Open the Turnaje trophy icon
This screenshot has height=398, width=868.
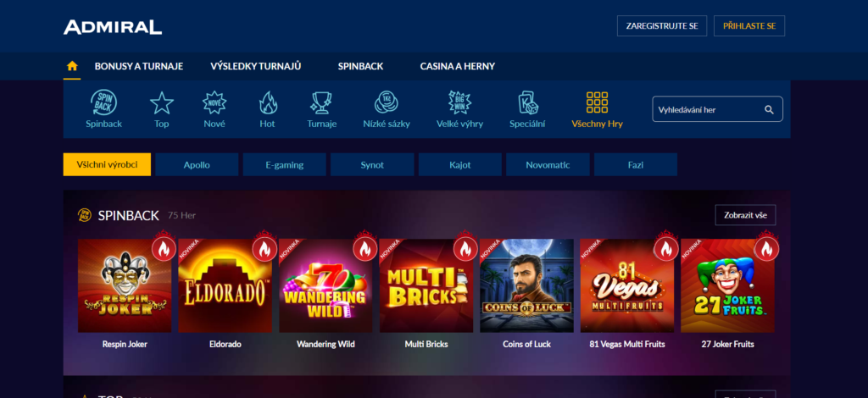tap(321, 102)
